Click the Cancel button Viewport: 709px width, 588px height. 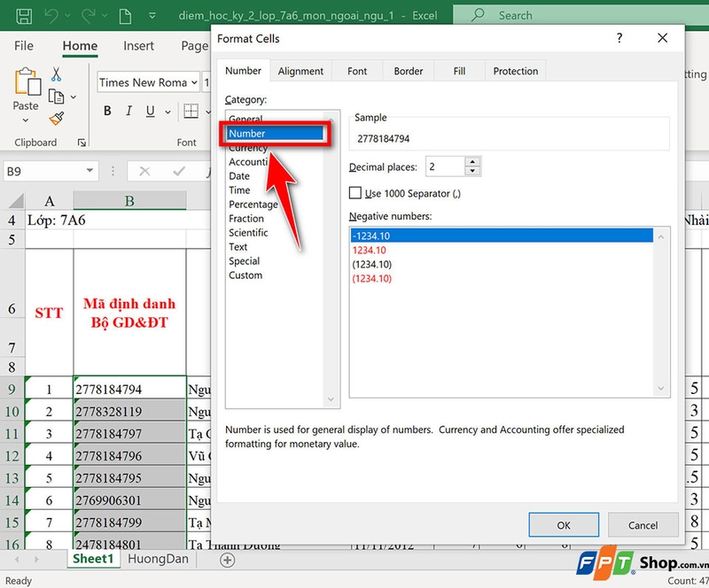(x=643, y=525)
